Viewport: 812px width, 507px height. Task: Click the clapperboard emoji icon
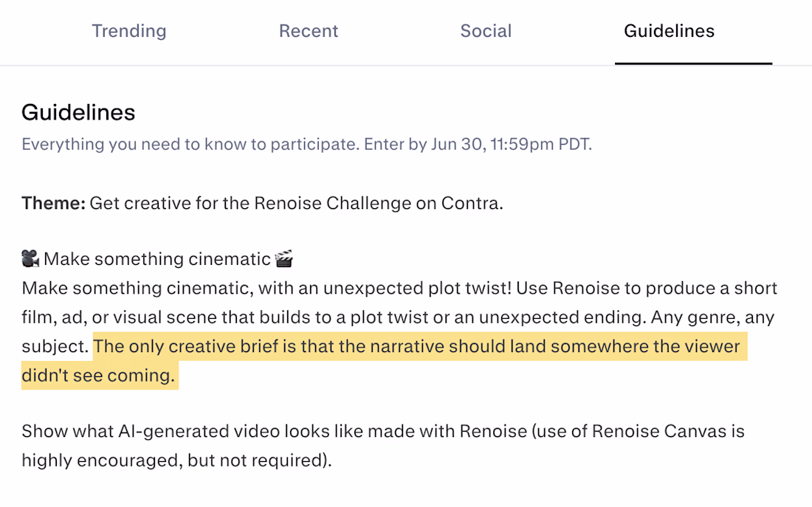point(283,258)
